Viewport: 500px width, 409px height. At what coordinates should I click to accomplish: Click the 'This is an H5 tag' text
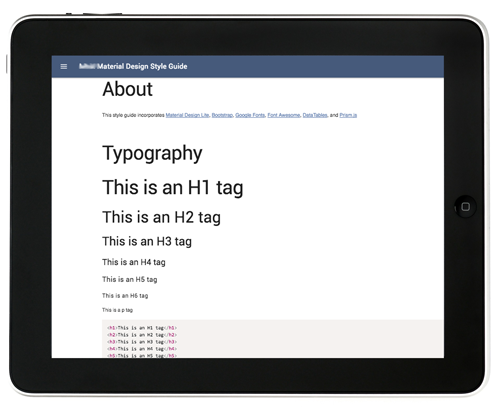tap(130, 279)
